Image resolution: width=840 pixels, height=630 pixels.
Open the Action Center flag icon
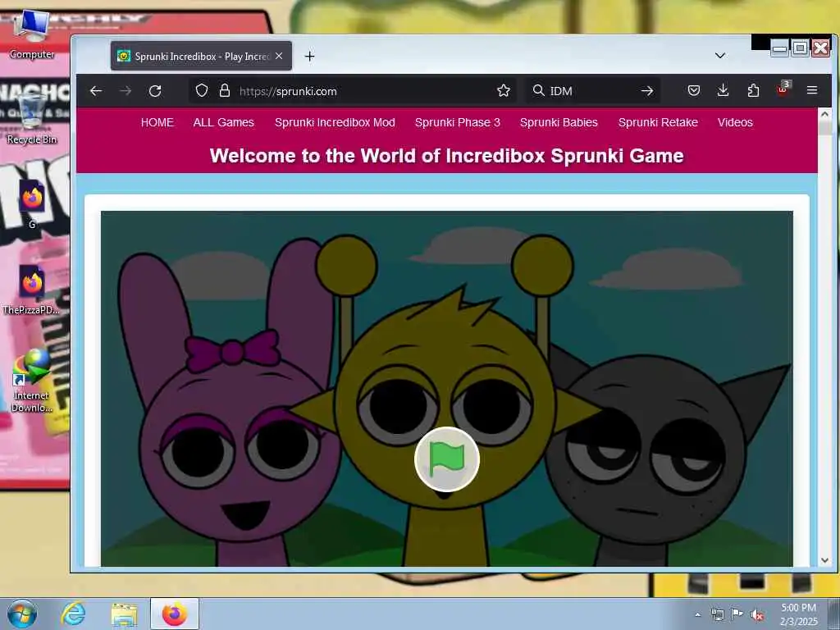(737, 614)
